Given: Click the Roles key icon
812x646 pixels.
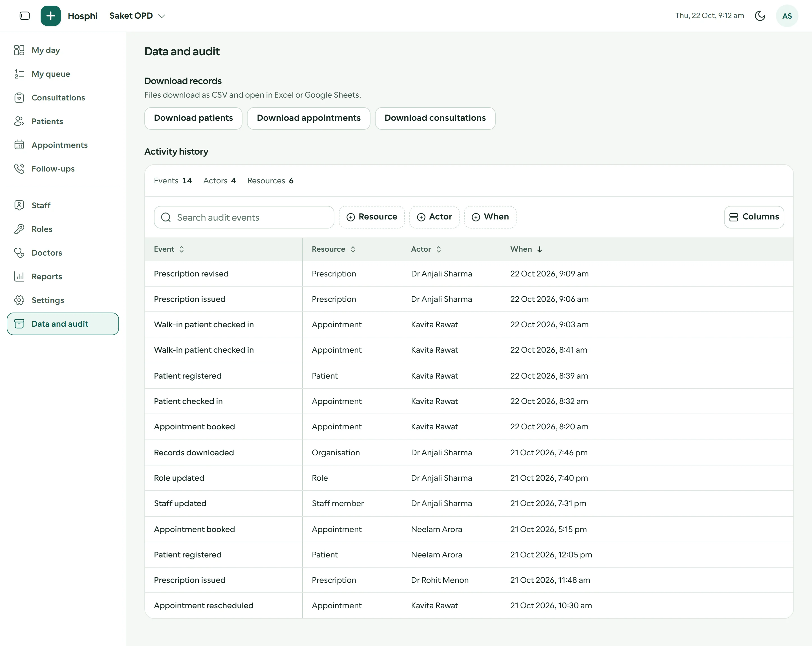Looking at the screenshot, I should (19, 229).
